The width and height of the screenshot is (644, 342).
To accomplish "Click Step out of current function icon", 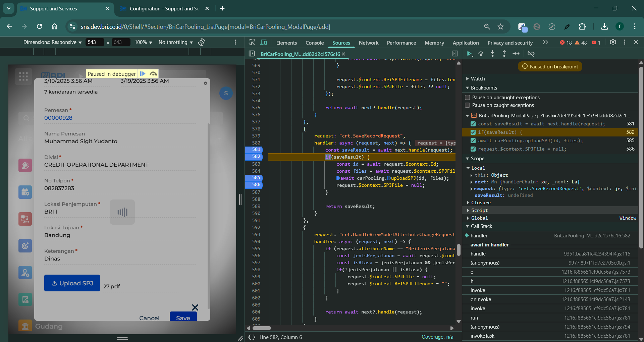I will (x=504, y=54).
